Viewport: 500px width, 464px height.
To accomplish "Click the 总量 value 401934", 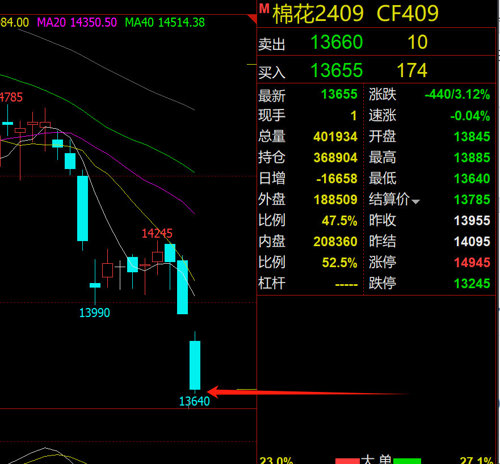I will click(x=335, y=137).
